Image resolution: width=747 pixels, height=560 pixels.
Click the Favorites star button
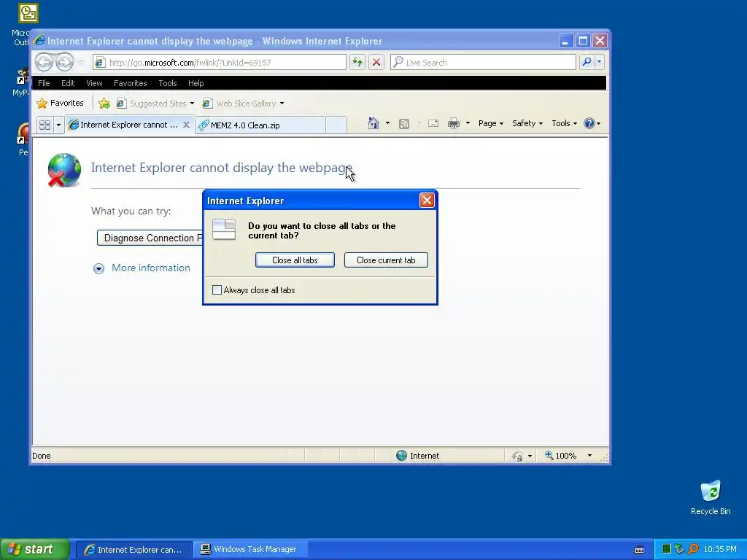pyautogui.click(x=61, y=103)
